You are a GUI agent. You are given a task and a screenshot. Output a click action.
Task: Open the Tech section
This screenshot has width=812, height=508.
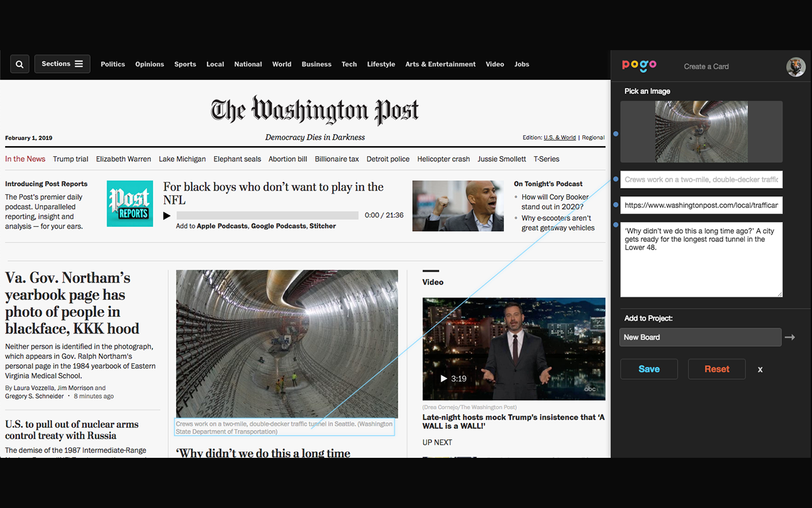349,64
